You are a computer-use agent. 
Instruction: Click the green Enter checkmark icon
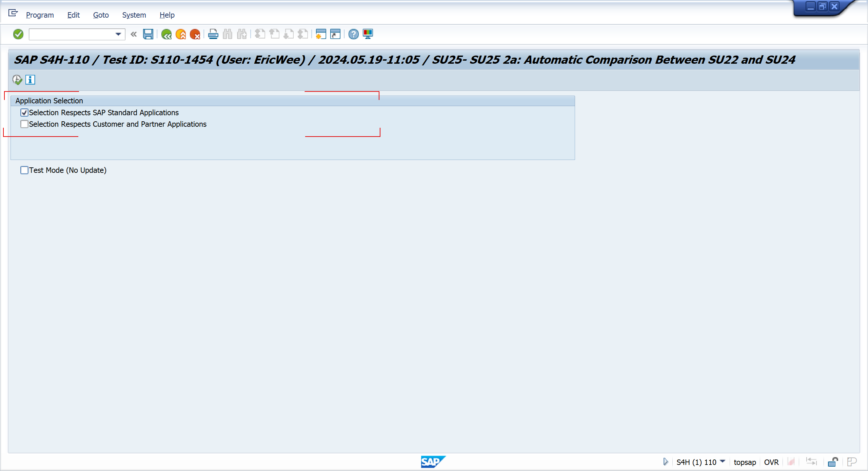18,34
